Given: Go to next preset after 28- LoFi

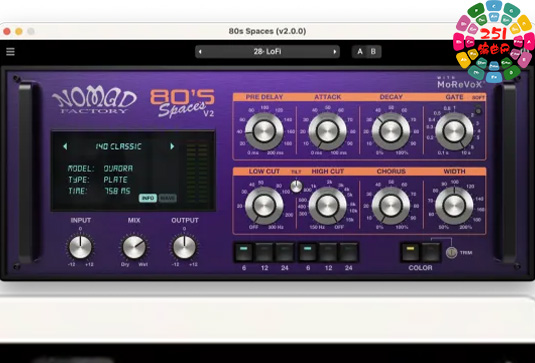Looking at the screenshot, I should (x=335, y=52).
